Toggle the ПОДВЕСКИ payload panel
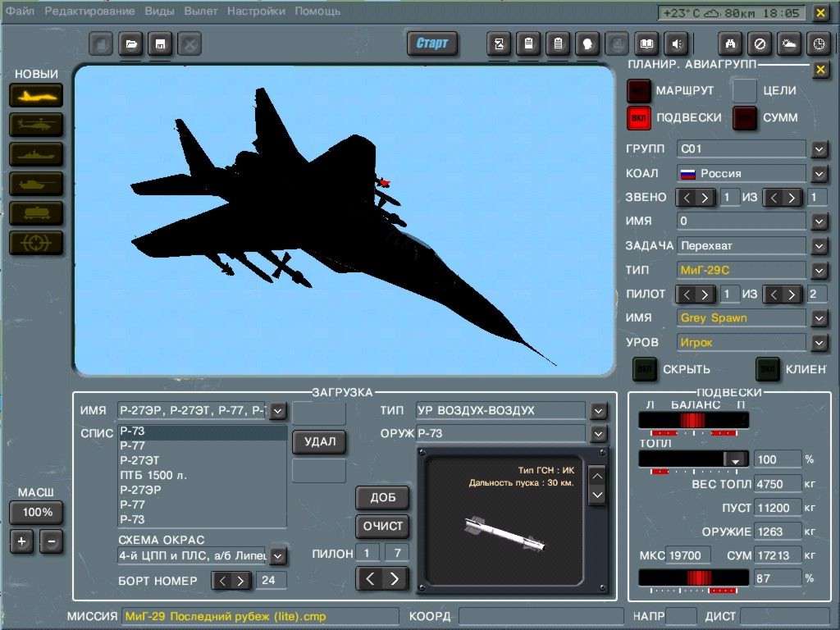The image size is (840, 630). 638,118
